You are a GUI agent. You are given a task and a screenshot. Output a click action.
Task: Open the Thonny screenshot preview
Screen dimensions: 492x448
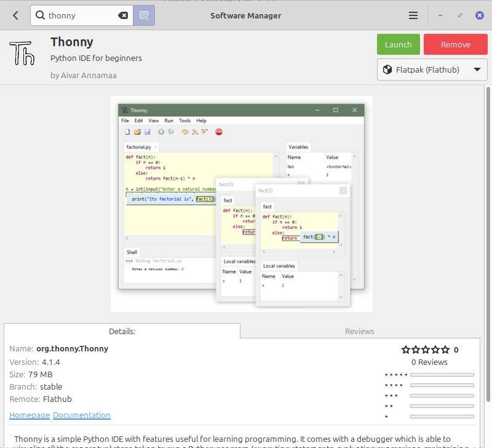(242, 204)
